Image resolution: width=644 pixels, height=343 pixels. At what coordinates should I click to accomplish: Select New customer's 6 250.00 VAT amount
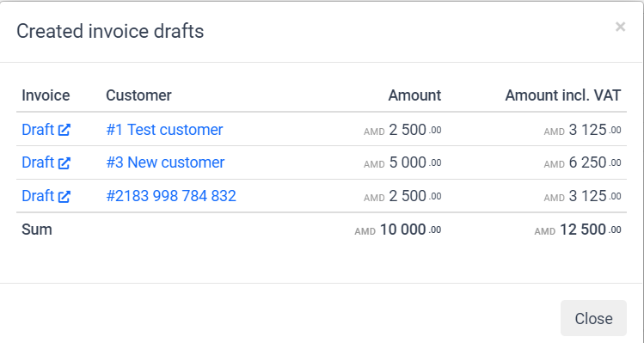coord(582,162)
